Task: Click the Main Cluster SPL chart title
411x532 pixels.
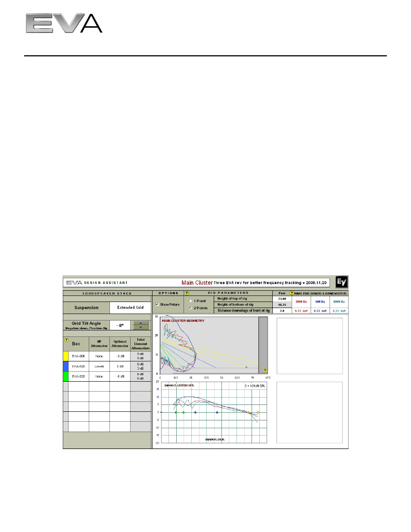Action: (179, 386)
